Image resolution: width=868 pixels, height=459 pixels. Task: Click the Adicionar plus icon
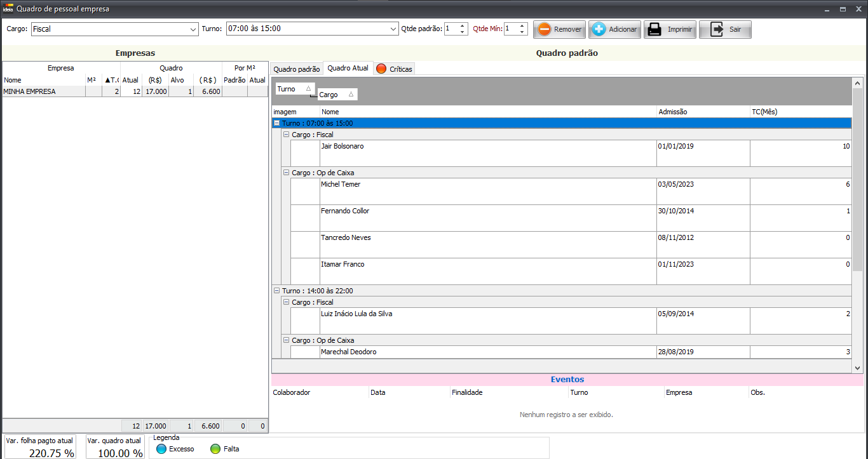599,29
